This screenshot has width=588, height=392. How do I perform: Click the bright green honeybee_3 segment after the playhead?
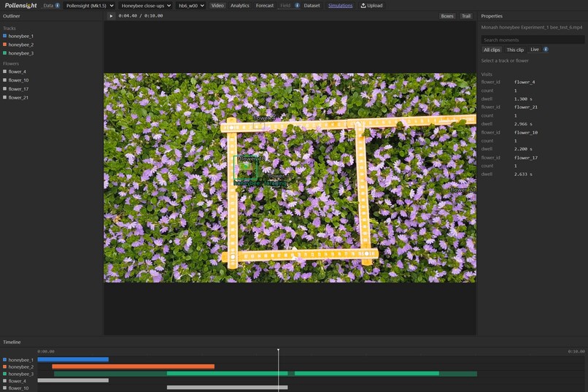tap(367, 374)
